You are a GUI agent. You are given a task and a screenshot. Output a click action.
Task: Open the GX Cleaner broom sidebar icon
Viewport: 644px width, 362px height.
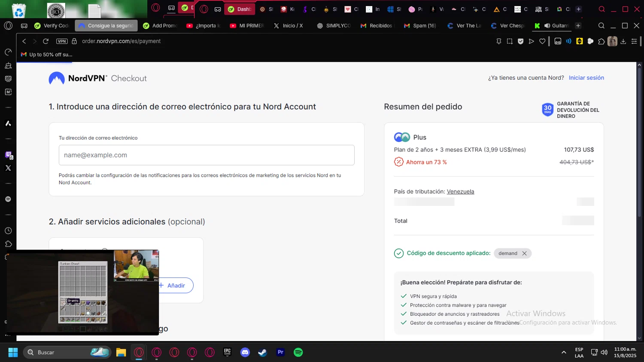click(x=8, y=66)
